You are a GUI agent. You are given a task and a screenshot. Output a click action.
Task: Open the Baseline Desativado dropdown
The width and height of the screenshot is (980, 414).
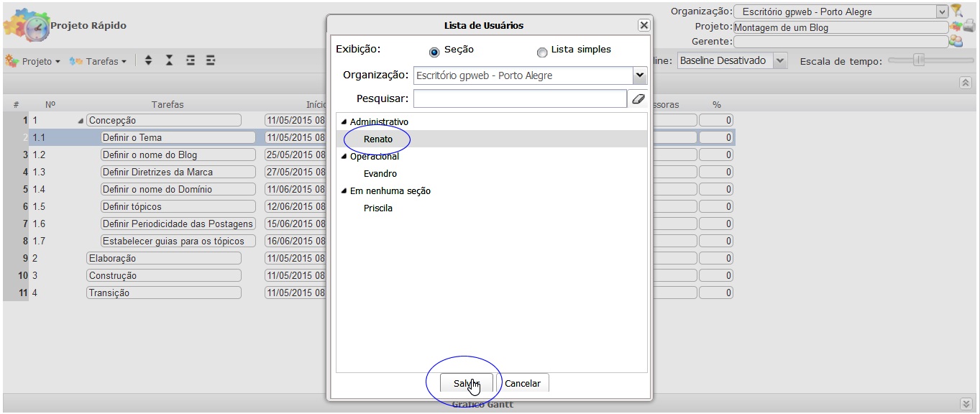pyautogui.click(x=780, y=61)
